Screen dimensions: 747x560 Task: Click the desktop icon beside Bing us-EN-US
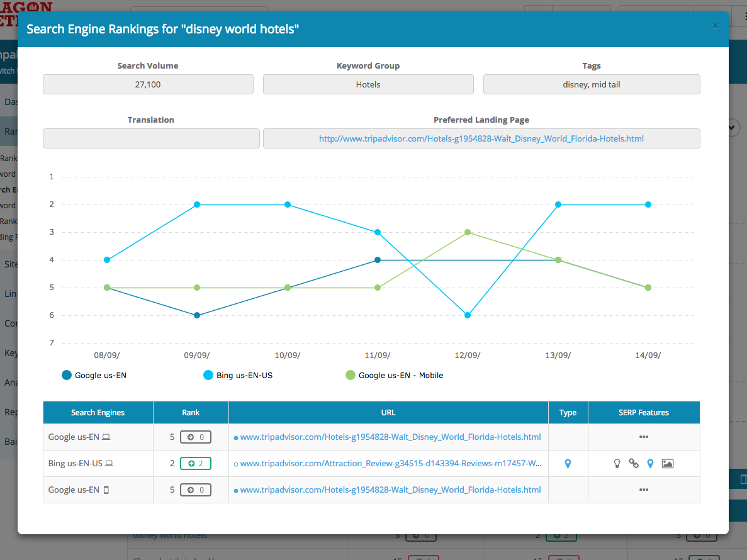tap(110, 464)
